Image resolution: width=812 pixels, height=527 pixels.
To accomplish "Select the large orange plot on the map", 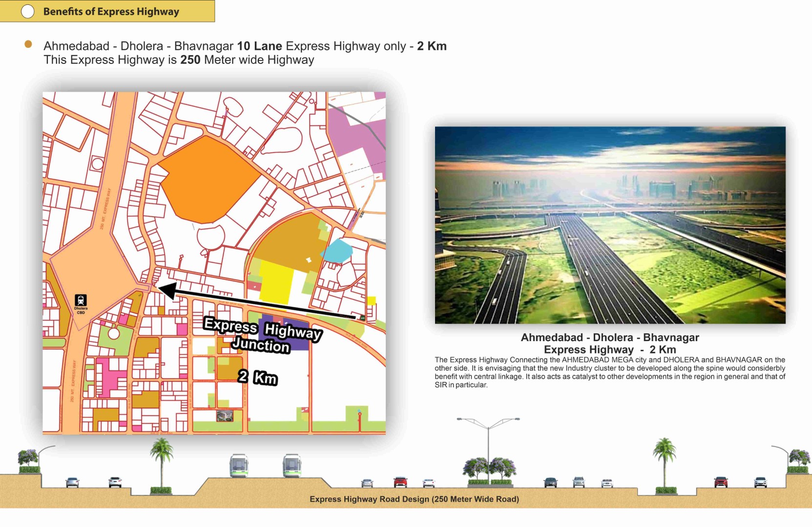I will [208, 178].
